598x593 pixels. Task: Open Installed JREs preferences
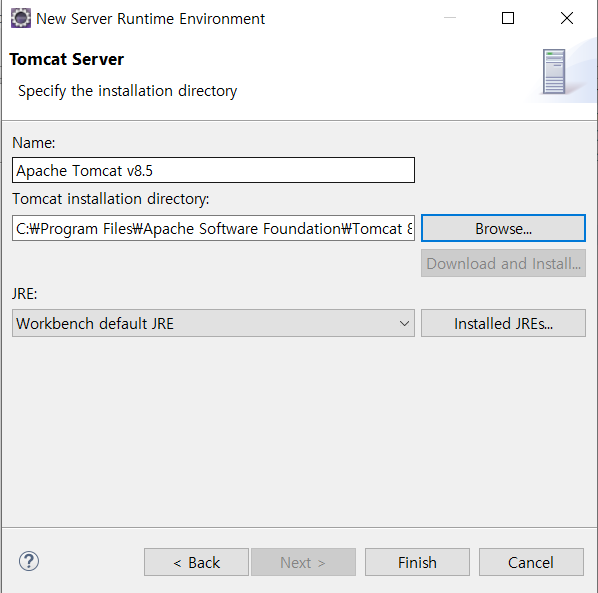(503, 323)
